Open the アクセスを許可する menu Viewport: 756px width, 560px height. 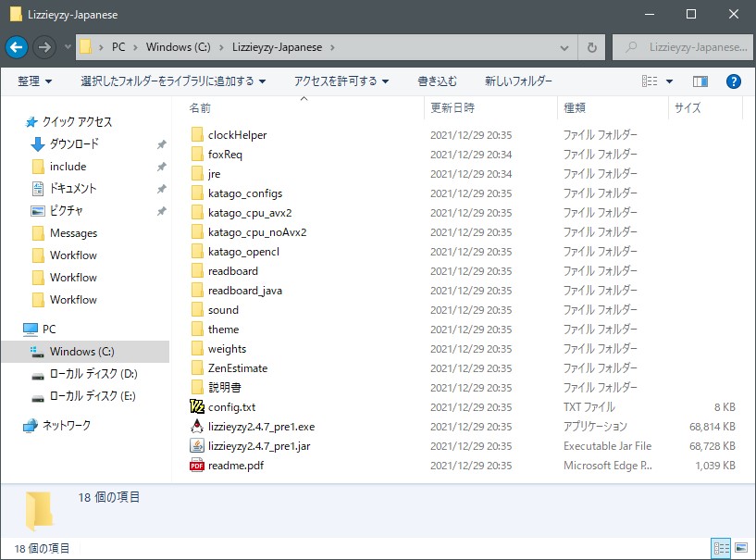click(341, 81)
